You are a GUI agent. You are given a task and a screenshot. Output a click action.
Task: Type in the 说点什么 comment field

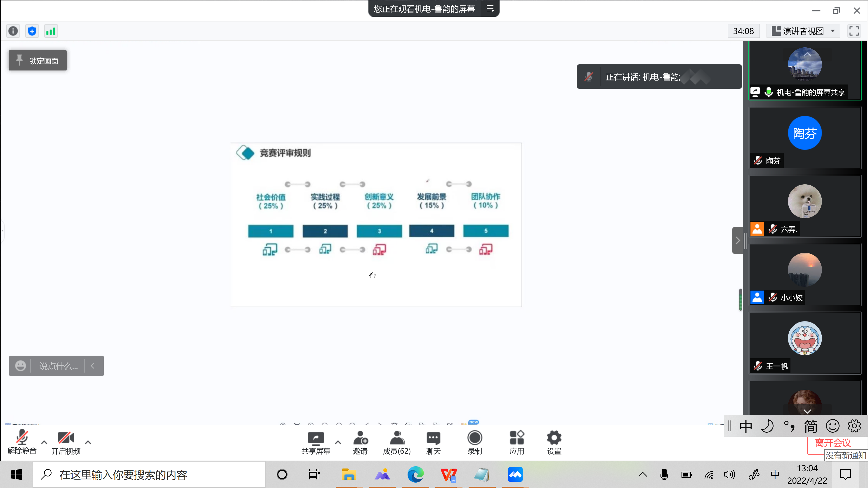click(x=58, y=366)
